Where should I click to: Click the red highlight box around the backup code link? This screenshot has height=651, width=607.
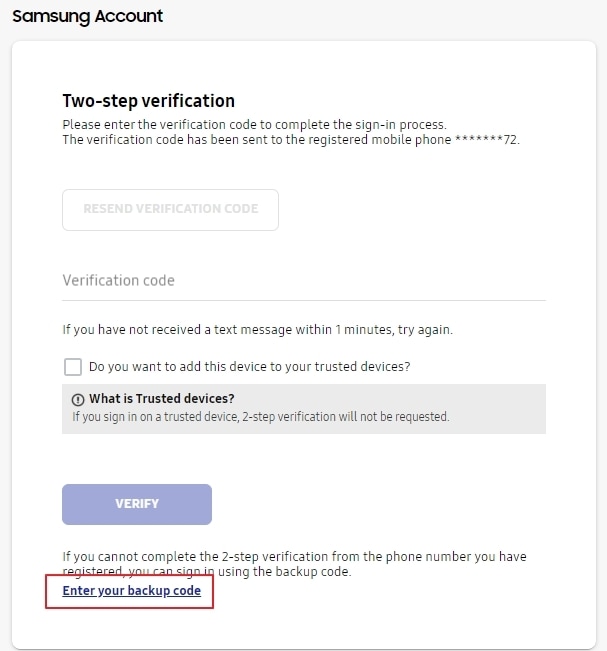coord(129,592)
